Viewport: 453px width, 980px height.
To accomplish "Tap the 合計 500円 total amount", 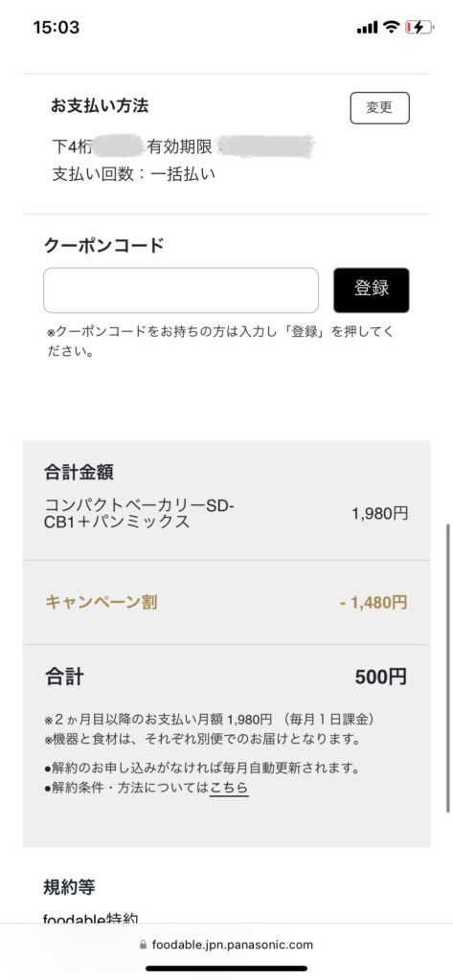I will pos(381,677).
